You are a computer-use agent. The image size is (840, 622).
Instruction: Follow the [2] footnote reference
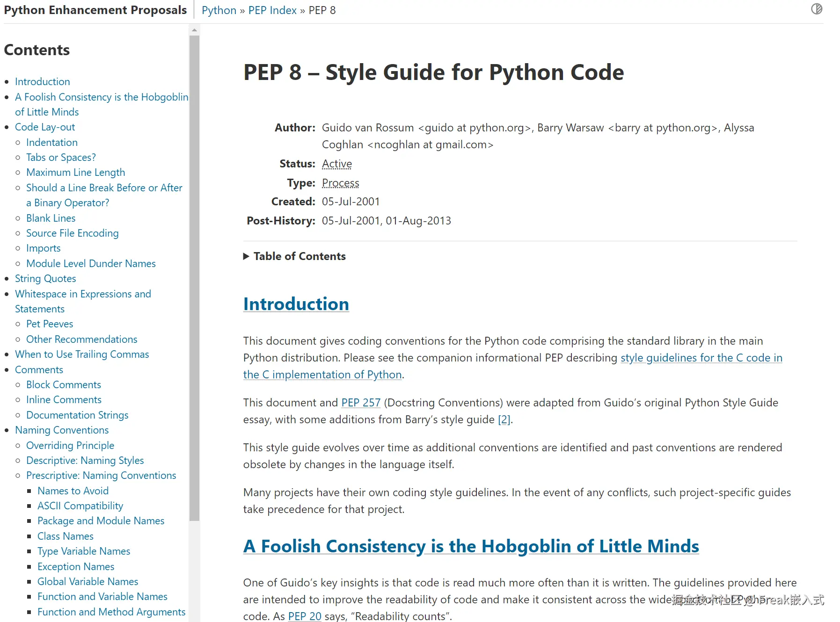pyautogui.click(x=504, y=419)
